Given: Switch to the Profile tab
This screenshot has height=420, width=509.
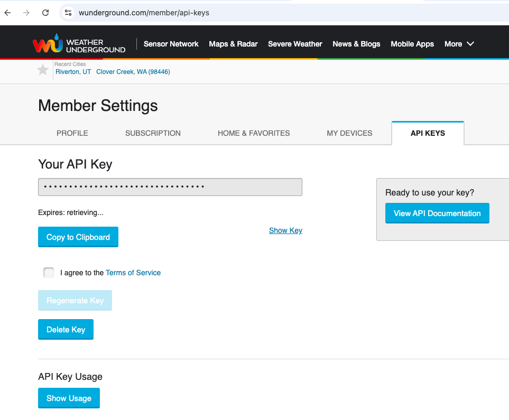Looking at the screenshot, I should pyautogui.click(x=72, y=133).
